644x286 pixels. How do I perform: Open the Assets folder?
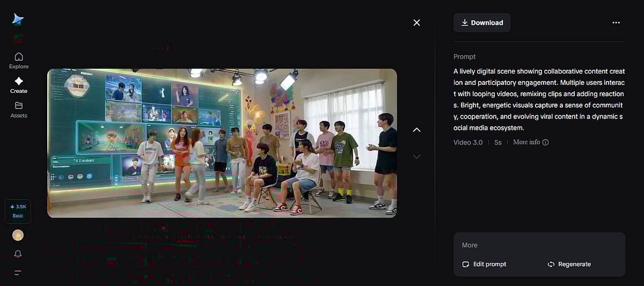[x=19, y=109]
